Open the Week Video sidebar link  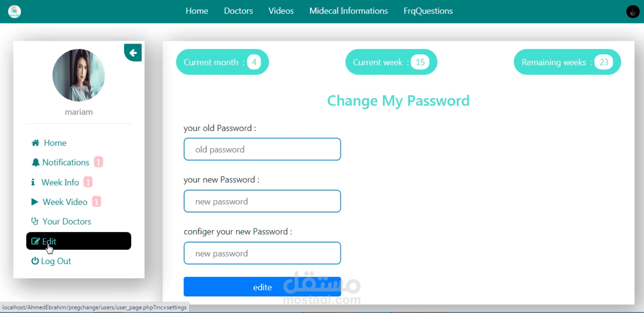pos(65,202)
